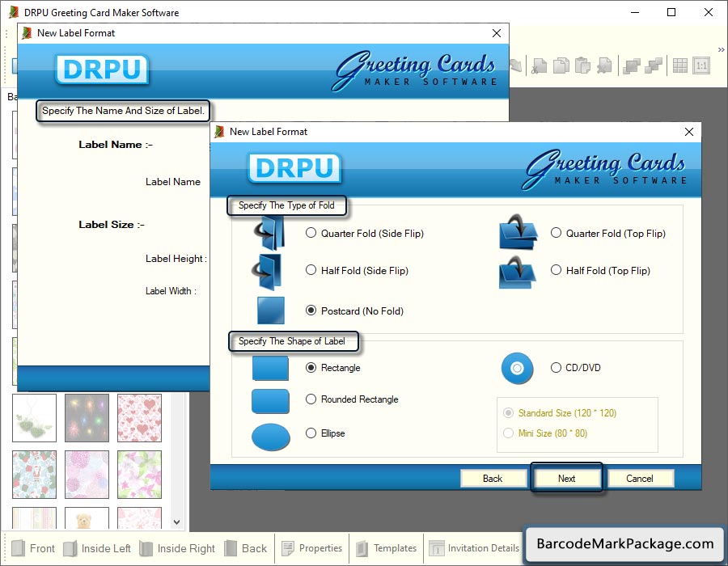Switch to the Inside Right tab
The height and width of the screenshot is (566, 728).
click(x=177, y=548)
